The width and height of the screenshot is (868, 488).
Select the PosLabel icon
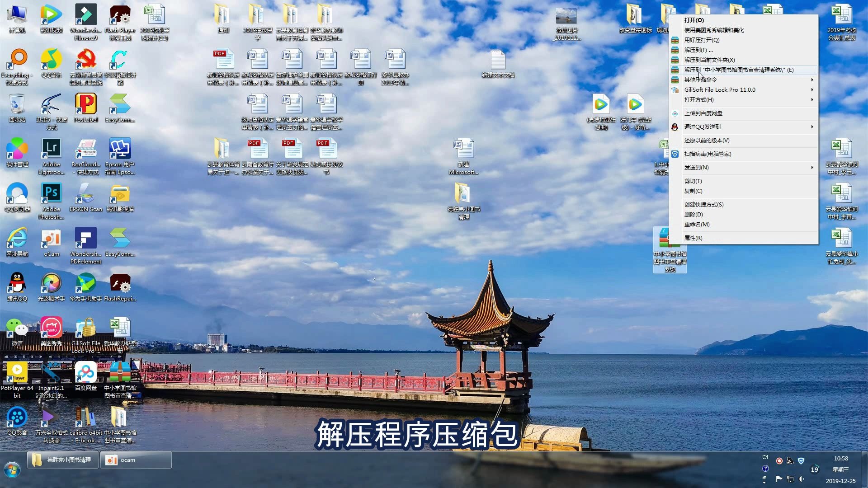point(86,109)
